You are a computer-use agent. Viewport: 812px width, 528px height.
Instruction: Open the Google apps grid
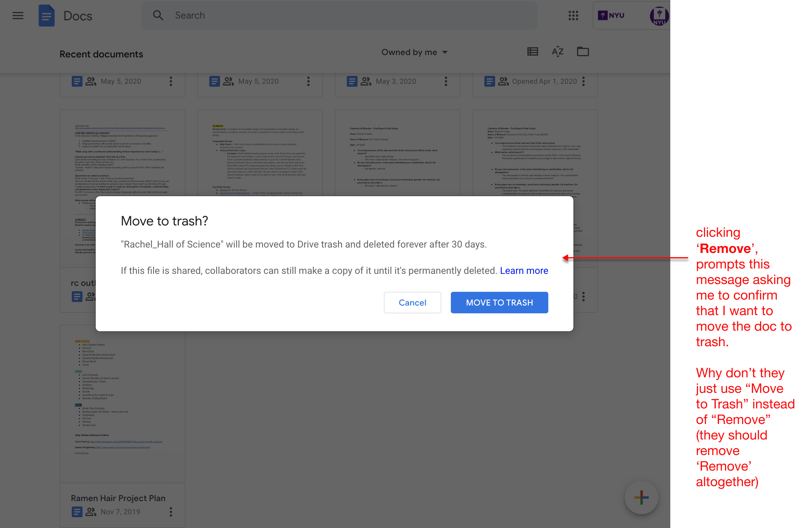(x=573, y=15)
